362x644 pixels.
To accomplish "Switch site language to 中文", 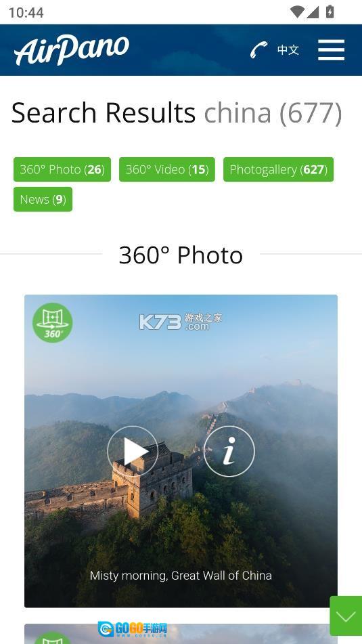I will click(x=288, y=50).
